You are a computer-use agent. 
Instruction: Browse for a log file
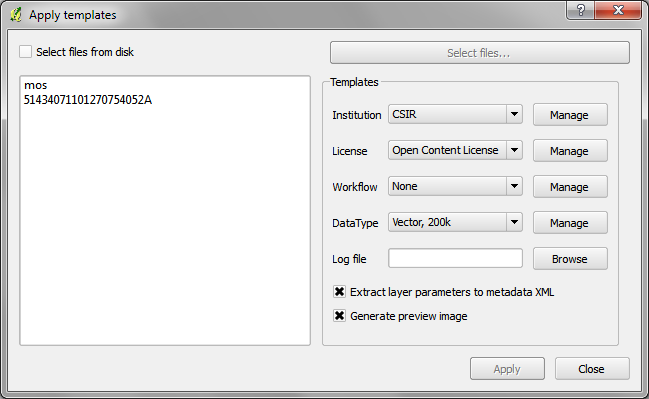click(x=570, y=259)
